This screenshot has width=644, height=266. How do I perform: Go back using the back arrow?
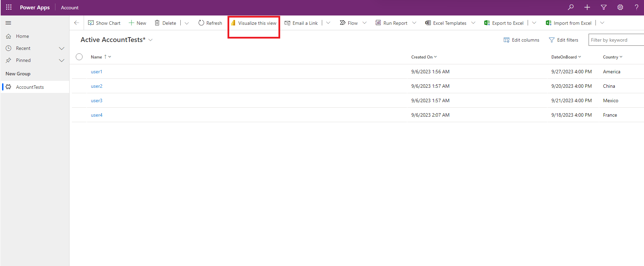point(77,23)
